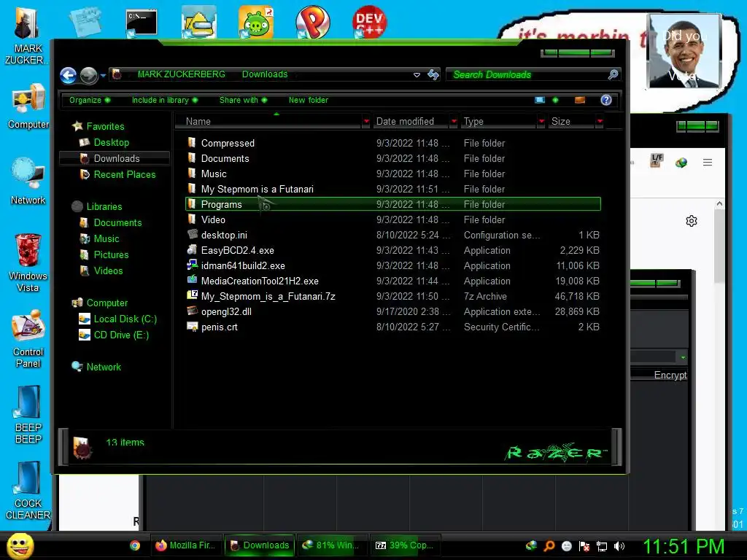This screenshot has width=747, height=560.
Task: Click the Downloads breadcrumb in address bar
Action: point(265,74)
